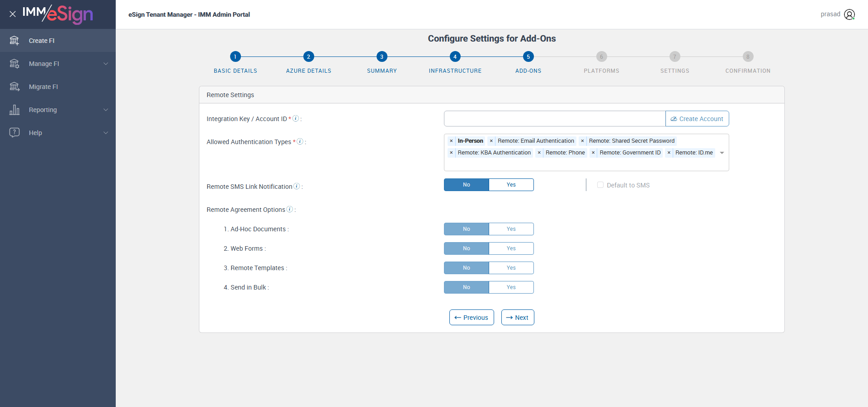Set Remote SMS Link Notification to No
This screenshot has width=868, height=407.
tap(467, 185)
